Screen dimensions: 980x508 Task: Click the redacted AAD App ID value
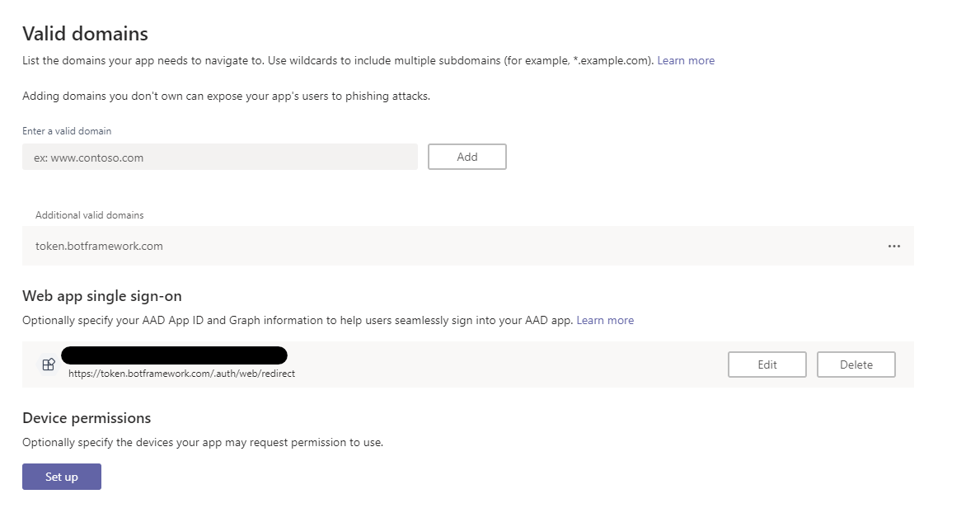(173, 355)
